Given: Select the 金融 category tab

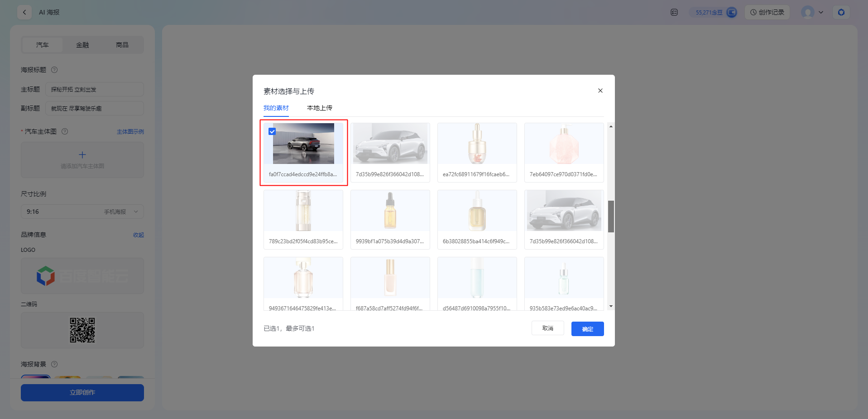Looking at the screenshot, I should (x=82, y=45).
